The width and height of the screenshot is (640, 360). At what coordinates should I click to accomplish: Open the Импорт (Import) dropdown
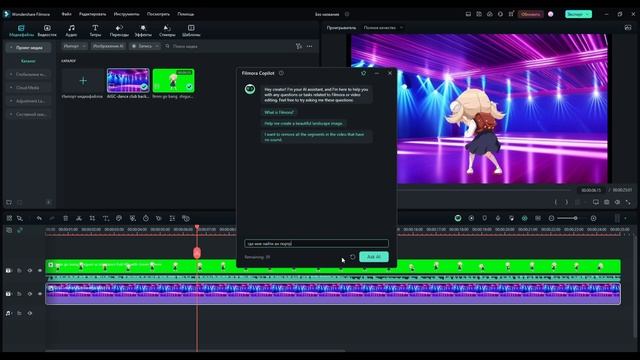click(74, 46)
